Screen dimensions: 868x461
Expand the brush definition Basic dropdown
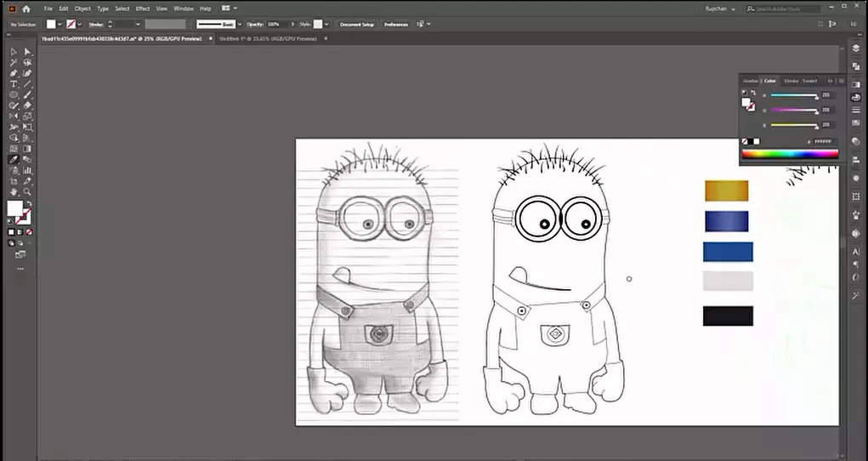tap(240, 25)
